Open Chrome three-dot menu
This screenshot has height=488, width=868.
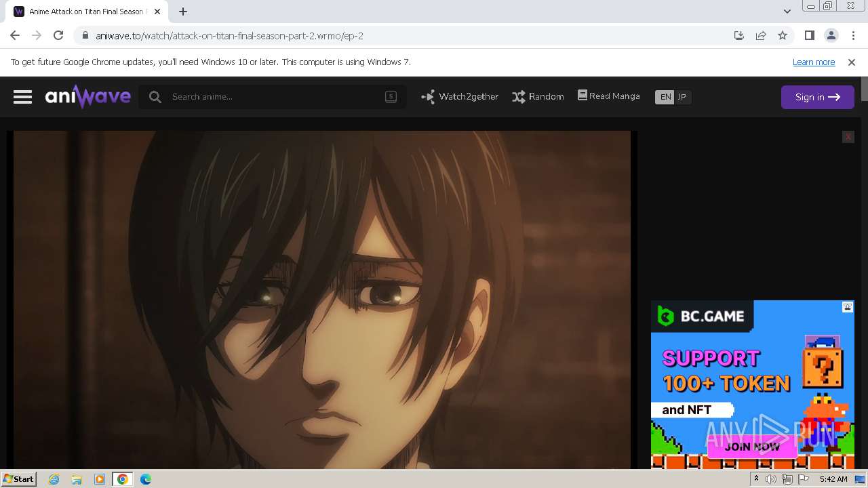pyautogui.click(x=852, y=35)
